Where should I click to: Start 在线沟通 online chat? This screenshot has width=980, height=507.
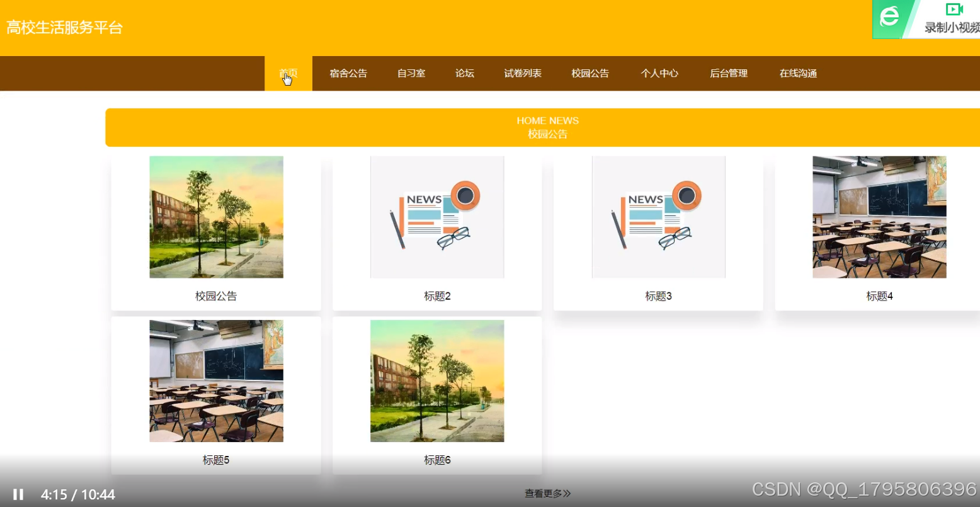point(797,73)
